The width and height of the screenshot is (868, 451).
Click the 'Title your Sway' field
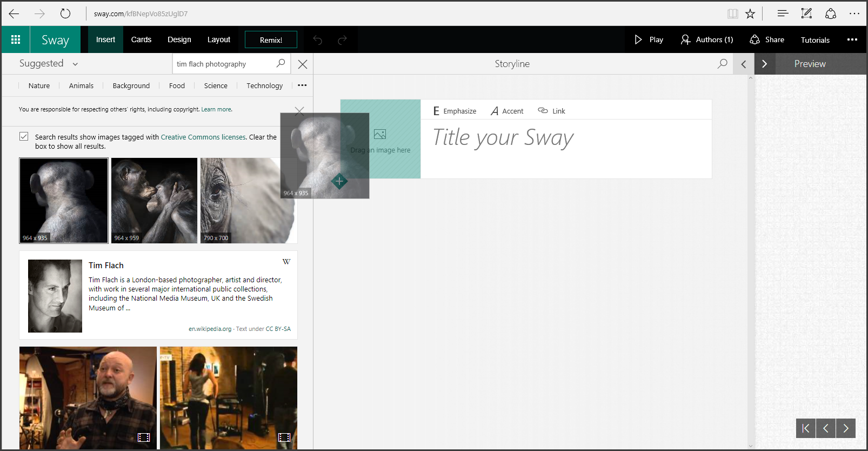click(566, 149)
